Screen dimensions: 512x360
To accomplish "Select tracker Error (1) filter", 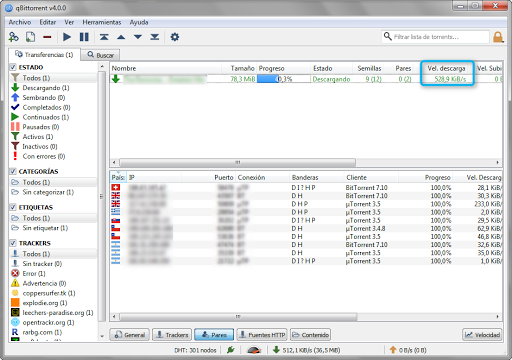I will click(53, 273).
